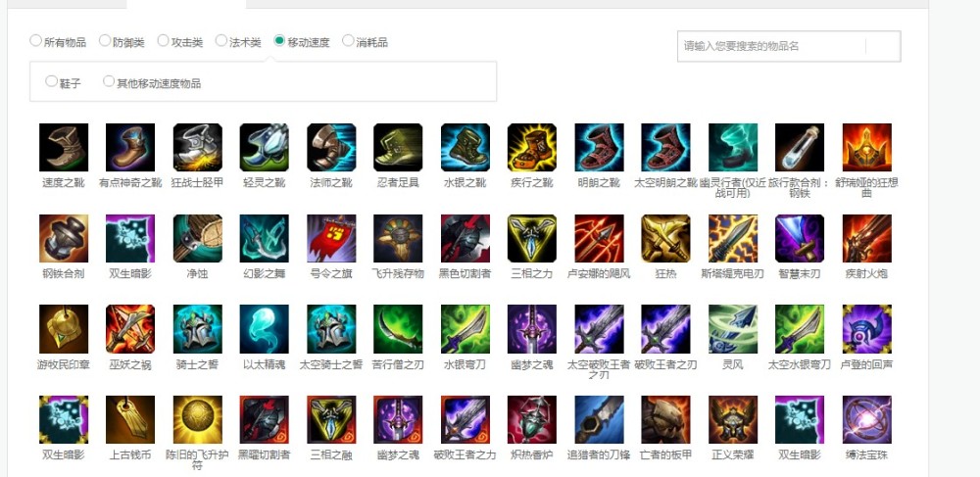Viewport: 980px width, 477px height.
Task: Select the 号令之旗 banner icon
Action: pos(331,239)
